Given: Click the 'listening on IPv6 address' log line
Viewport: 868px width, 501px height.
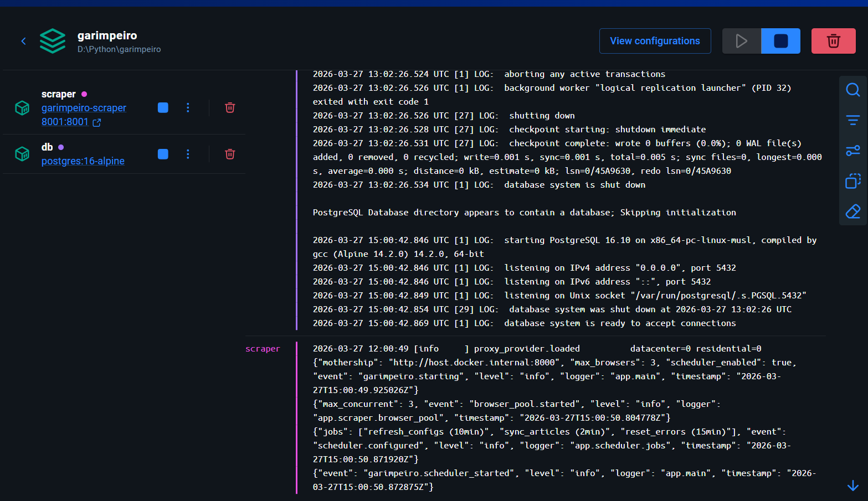Looking at the screenshot, I should [x=512, y=282].
